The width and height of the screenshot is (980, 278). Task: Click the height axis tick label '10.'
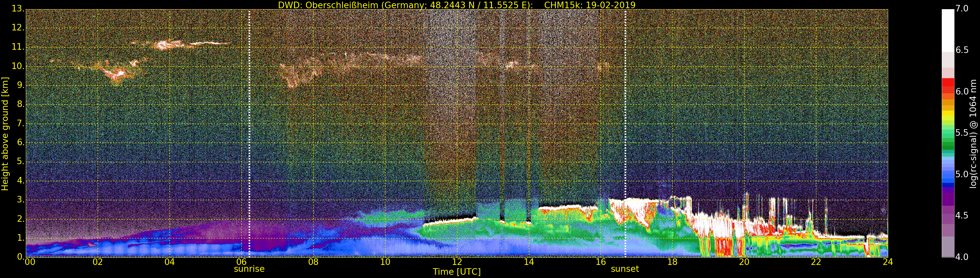[x=18, y=66]
